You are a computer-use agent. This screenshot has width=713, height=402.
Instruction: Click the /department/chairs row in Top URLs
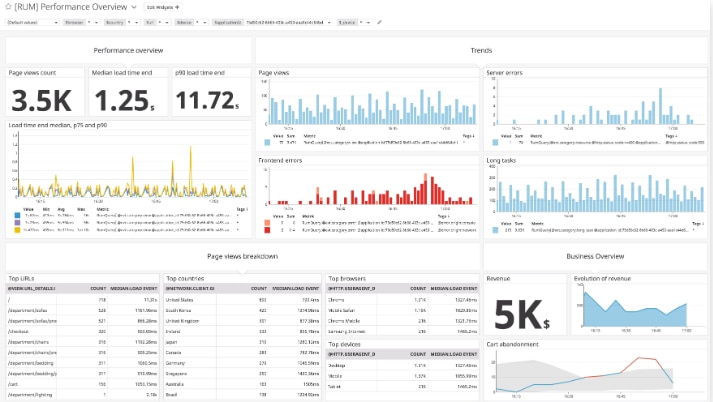click(83, 342)
